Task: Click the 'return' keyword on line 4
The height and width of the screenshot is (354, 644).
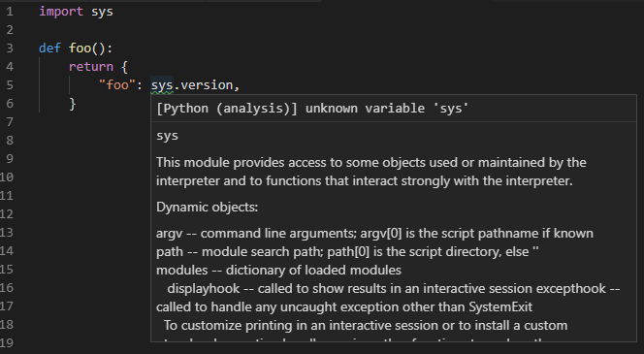Action: 91,67
